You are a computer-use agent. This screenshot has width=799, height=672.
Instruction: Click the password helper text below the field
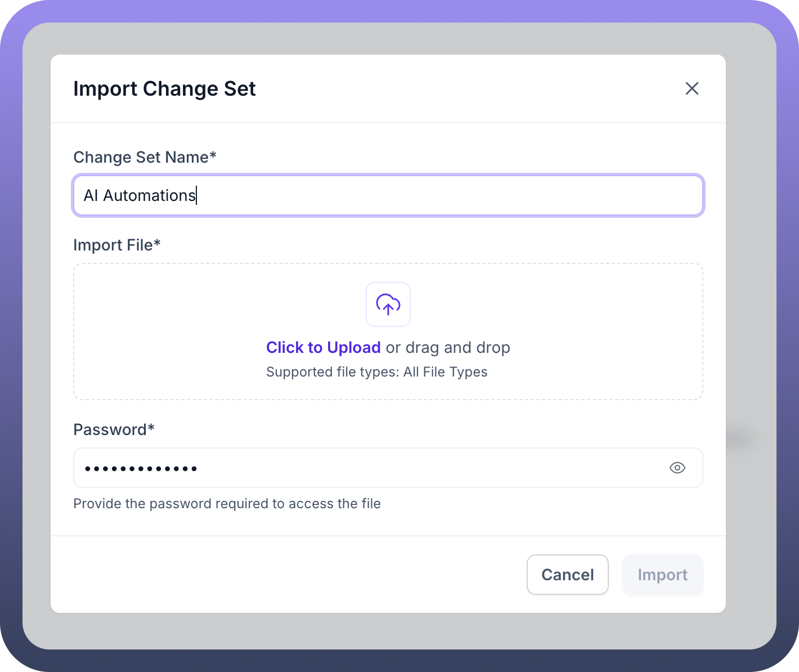(x=227, y=503)
